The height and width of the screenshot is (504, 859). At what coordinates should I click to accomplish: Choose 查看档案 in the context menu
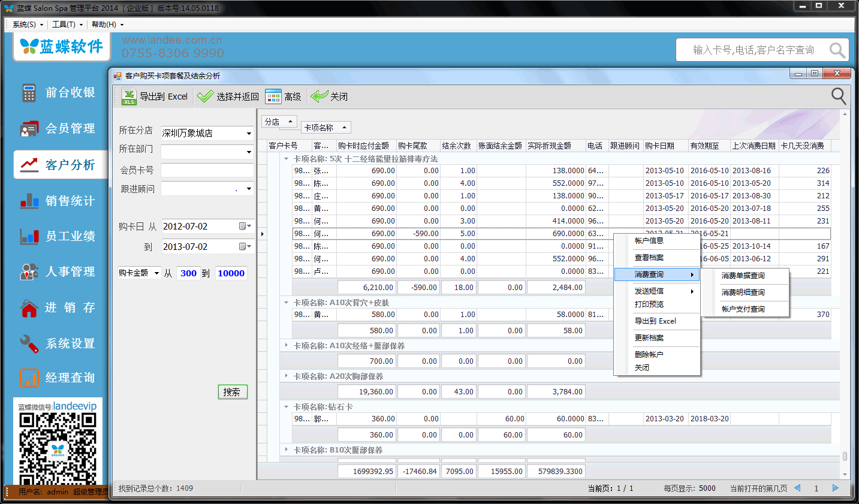(x=658, y=258)
